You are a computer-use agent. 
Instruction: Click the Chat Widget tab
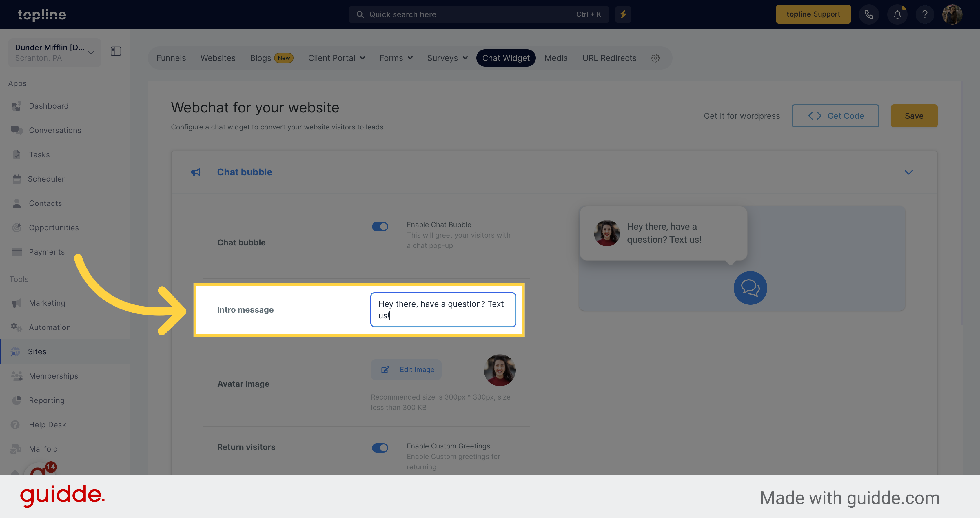coord(506,58)
